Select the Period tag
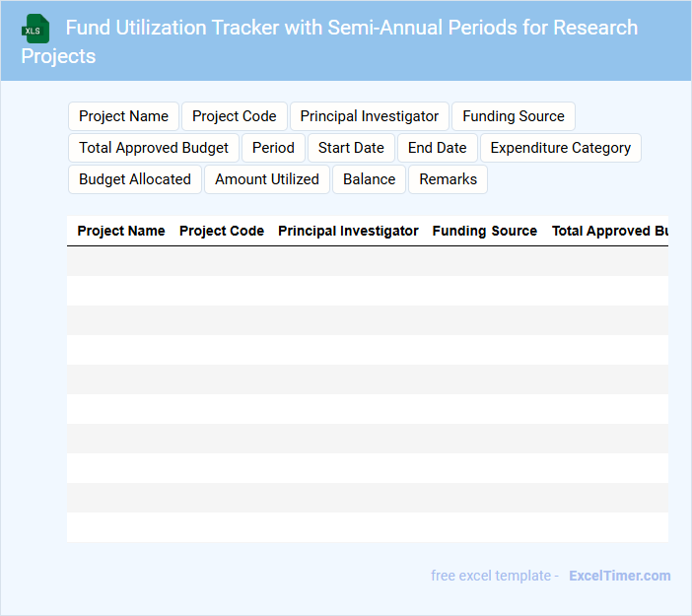This screenshot has height=616, width=692. [x=273, y=148]
